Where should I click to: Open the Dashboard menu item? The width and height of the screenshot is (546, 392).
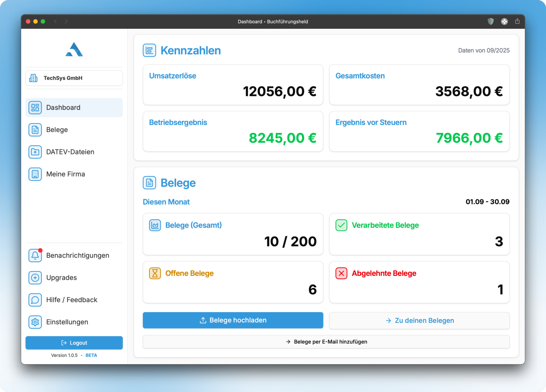tap(74, 107)
